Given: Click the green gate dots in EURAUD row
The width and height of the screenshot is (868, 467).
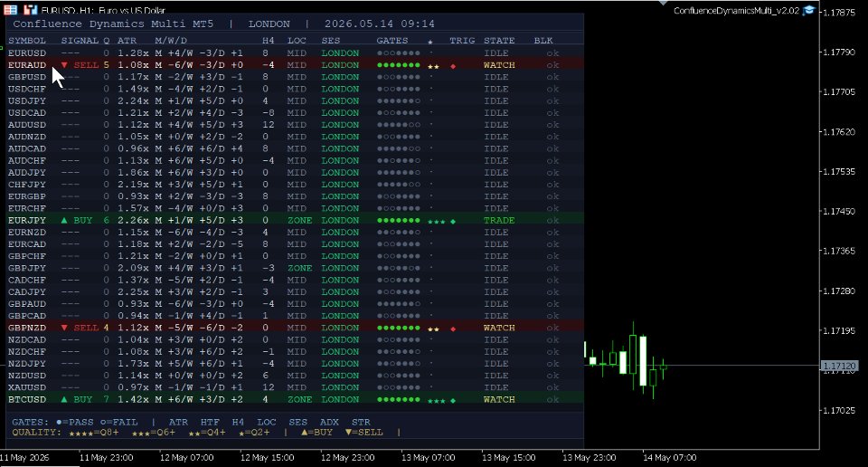Looking at the screenshot, I should pos(399,65).
